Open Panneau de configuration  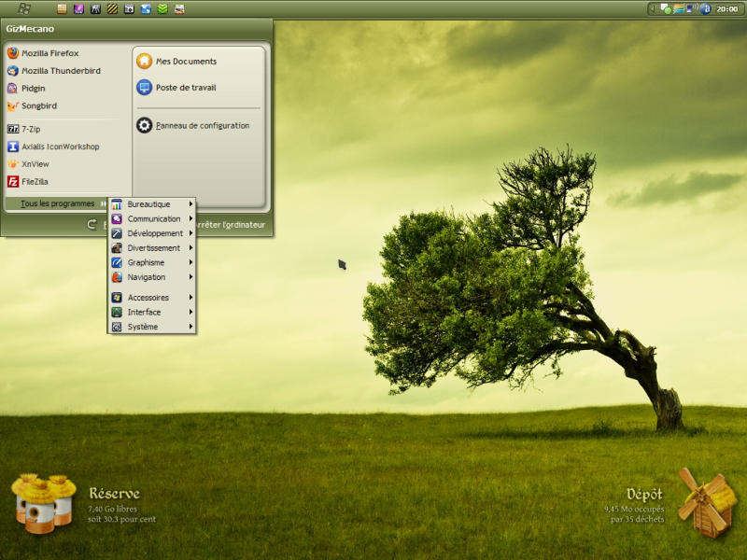pyautogui.click(x=192, y=125)
